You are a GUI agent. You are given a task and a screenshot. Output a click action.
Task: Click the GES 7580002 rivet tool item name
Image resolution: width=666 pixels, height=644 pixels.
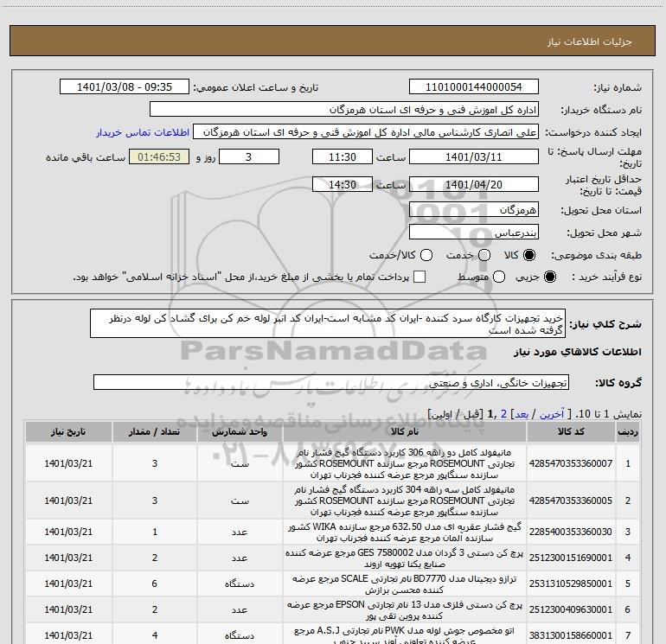pyautogui.click(x=405, y=558)
